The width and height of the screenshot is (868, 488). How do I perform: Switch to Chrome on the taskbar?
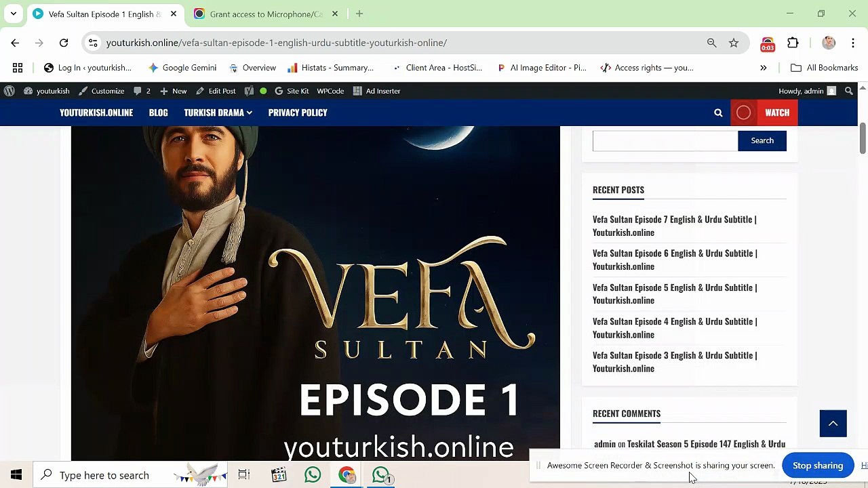tap(347, 475)
